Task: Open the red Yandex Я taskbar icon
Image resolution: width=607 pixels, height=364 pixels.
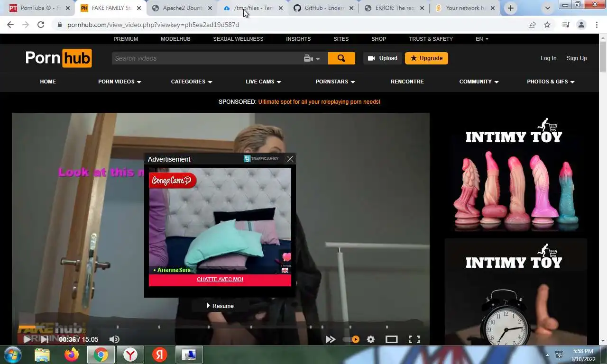Action: point(159,355)
